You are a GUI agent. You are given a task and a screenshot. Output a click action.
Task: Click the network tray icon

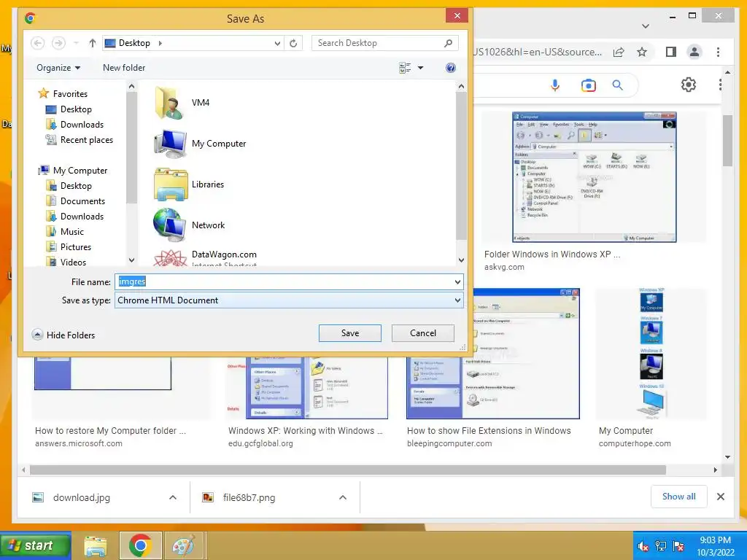tap(661, 546)
